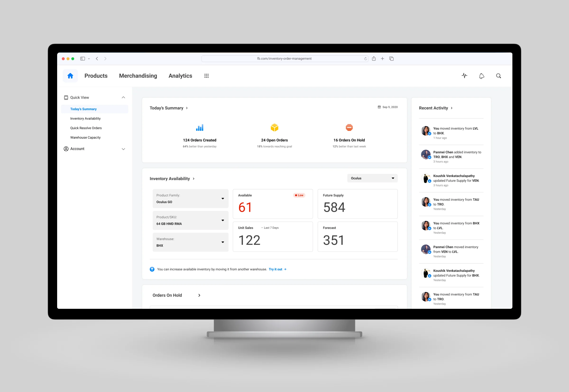Open the Analytics tab
This screenshot has height=392, width=569.
(180, 76)
